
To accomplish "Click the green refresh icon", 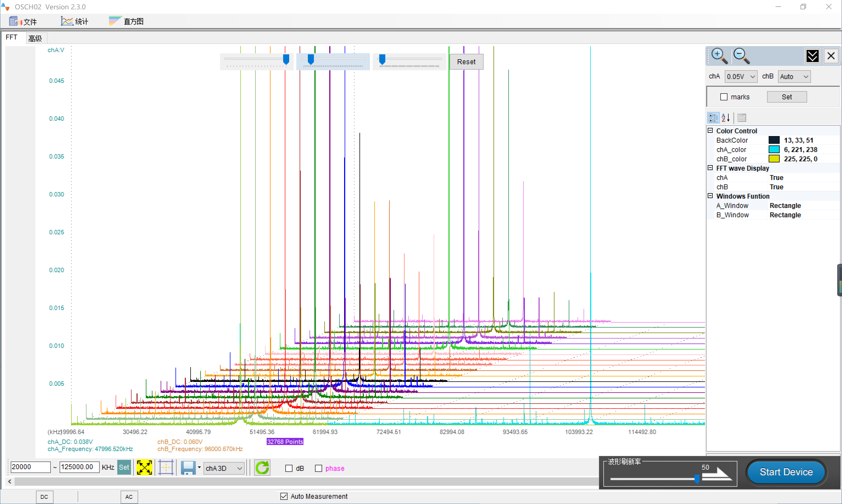I will [x=262, y=468].
